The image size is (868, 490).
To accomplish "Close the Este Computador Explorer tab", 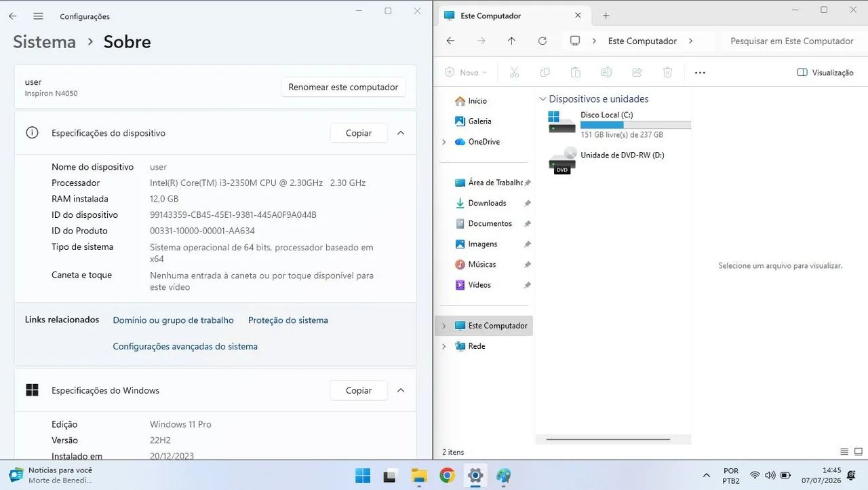I will tap(578, 15).
